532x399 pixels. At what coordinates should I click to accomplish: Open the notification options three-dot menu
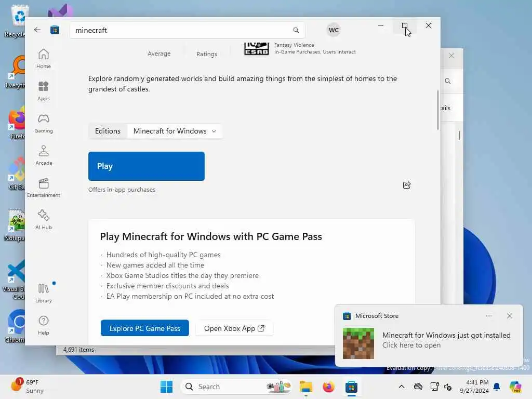pyautogui.click(x=488, y=316)
